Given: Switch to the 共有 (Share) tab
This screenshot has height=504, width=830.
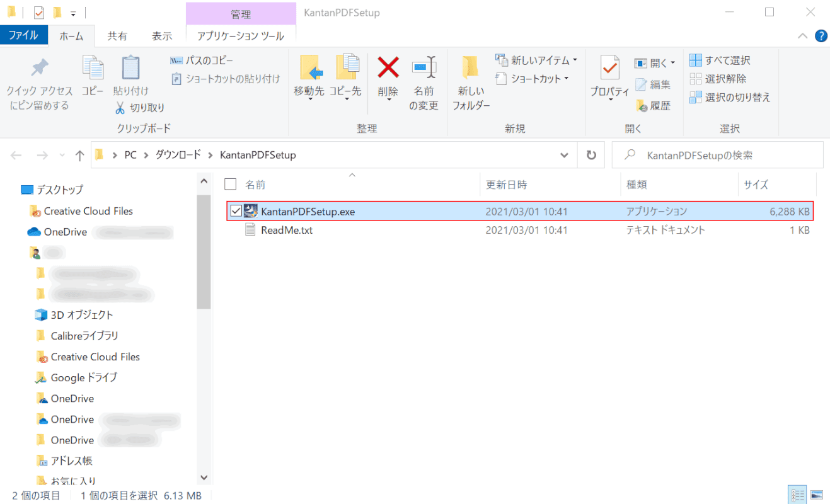Looking at the screenshot, I should [x=117, y=36].
